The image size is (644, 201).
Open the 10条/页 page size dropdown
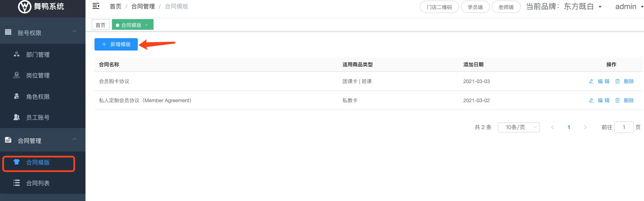tap(519, 127)
